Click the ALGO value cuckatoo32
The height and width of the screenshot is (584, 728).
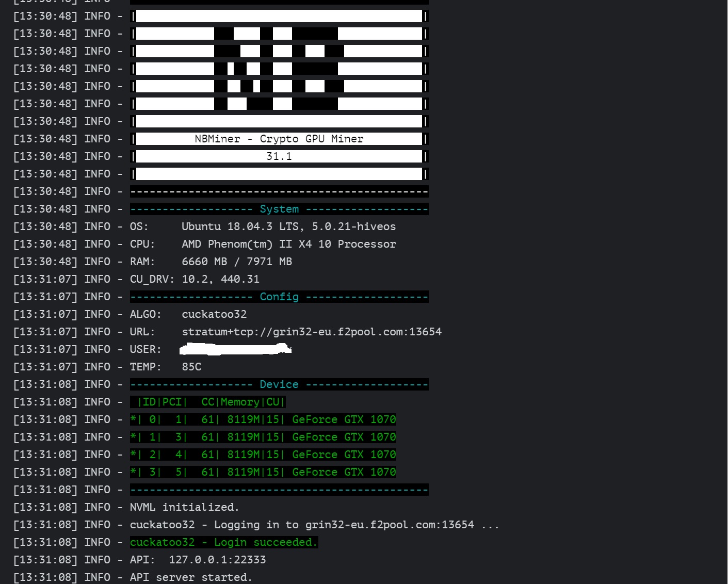[x=214, y=314]
